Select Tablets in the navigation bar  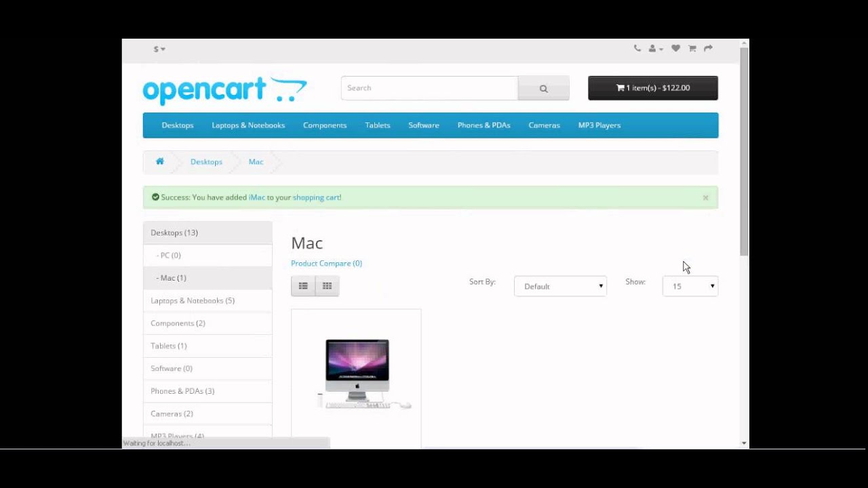(378, 125)
